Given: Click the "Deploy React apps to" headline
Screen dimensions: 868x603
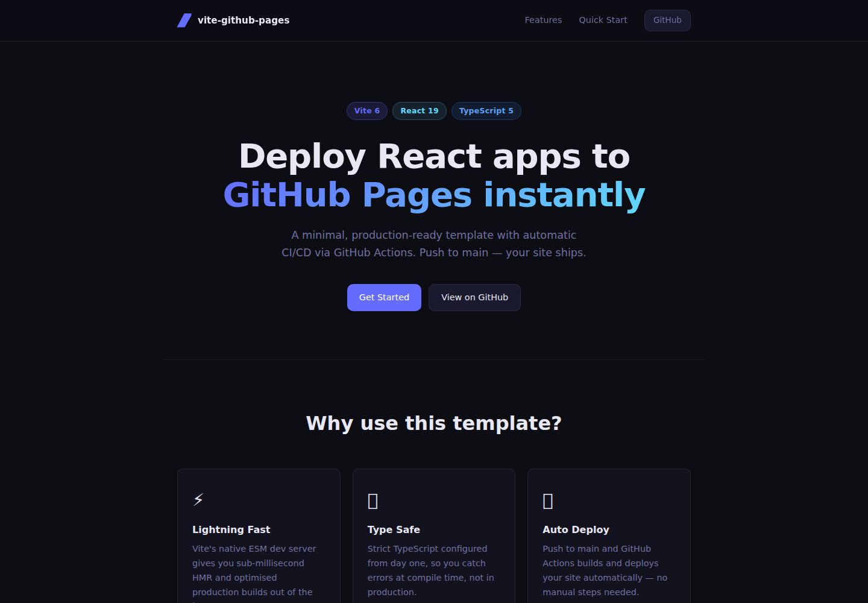Looking at the screenshot, I should [x=434, y=156].
